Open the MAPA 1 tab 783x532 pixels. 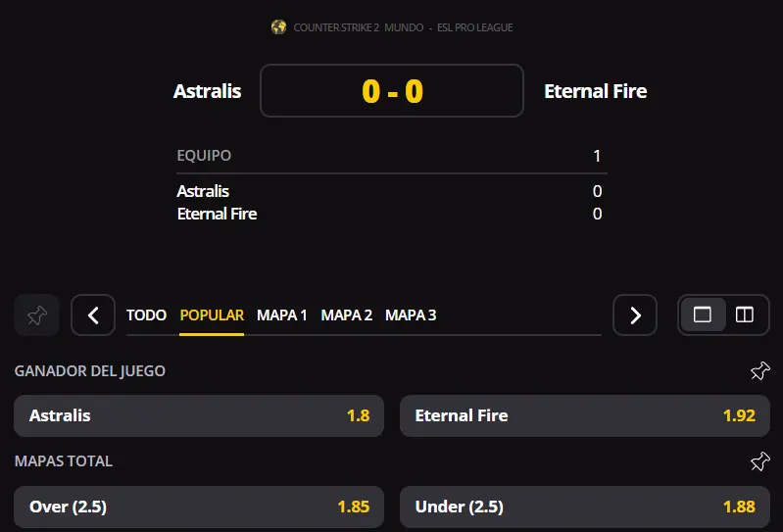pyautogui.click(x=282, y=314)
